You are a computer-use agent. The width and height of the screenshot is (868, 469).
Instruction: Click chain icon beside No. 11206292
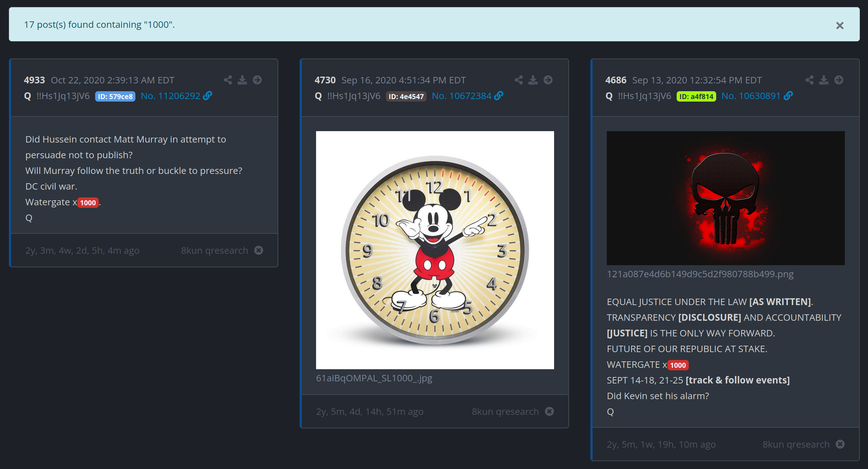coord(207,96)
